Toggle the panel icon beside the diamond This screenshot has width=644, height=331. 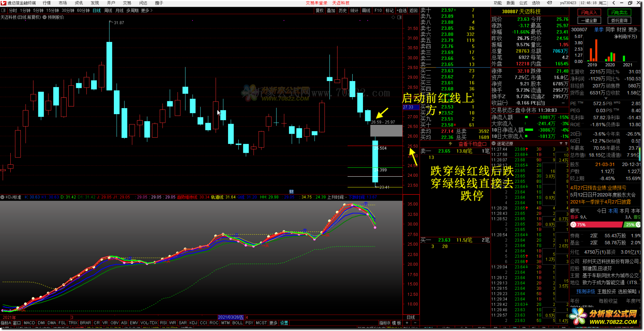(x=399, y=17)
